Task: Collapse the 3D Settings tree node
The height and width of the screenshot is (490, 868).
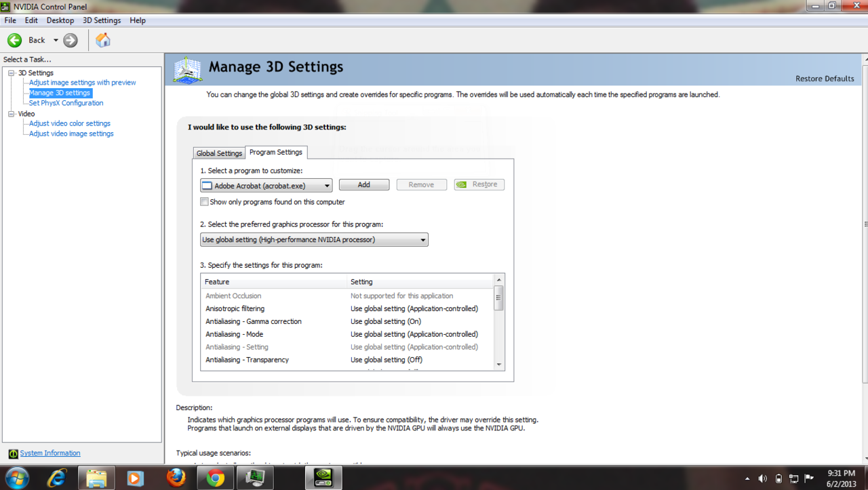Action: coord(12,73)
